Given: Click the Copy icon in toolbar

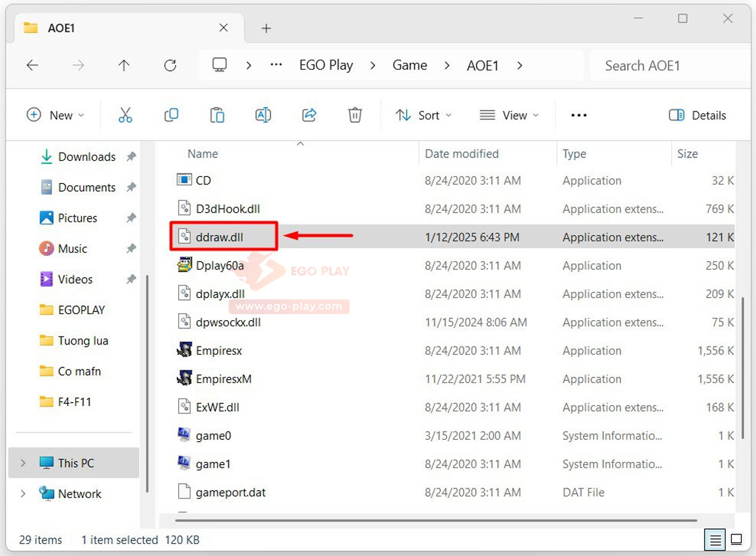Looking at the screenshot, I should pos(171,116).
